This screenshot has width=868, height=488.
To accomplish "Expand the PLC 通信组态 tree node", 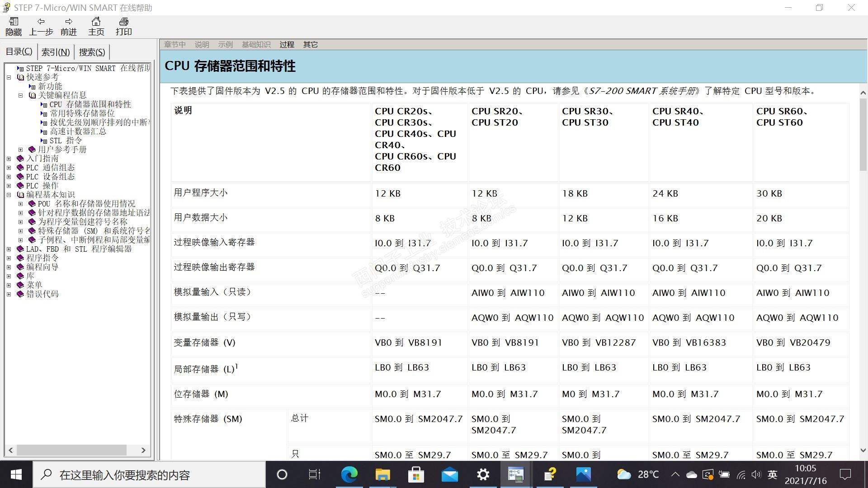I will (x=9, y=168).
